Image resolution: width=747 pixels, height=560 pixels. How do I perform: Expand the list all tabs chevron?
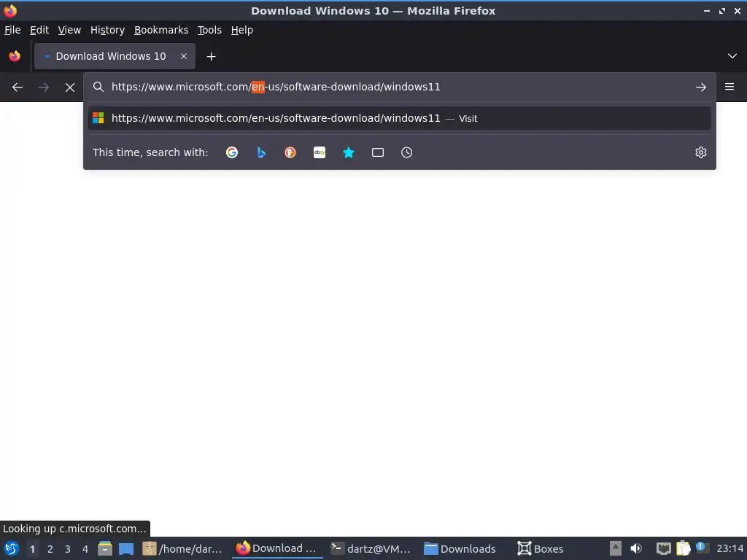coord(732,56)
